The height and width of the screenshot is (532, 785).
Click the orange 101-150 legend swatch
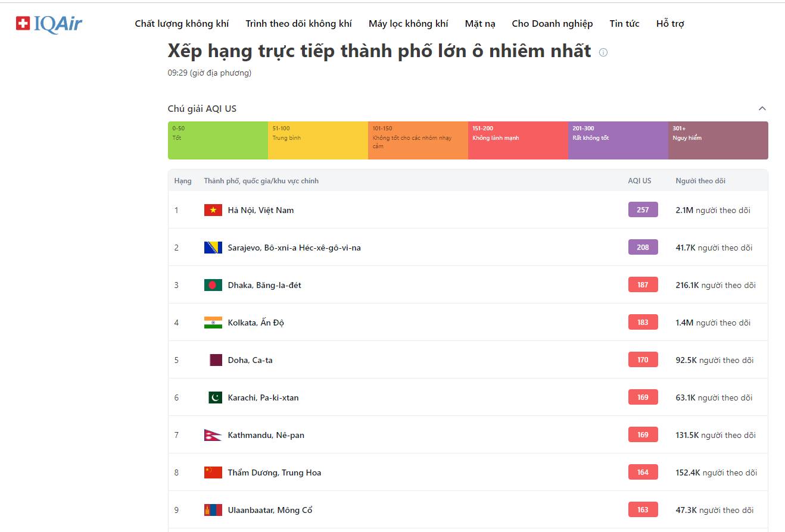(x=418, y=140)
